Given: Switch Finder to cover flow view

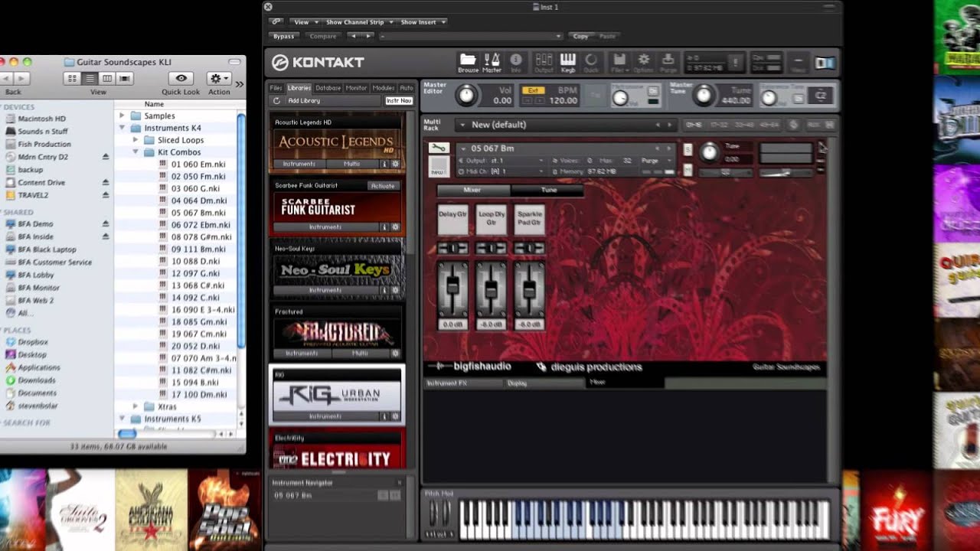Looking at the screenshot, I should [124, 78].
